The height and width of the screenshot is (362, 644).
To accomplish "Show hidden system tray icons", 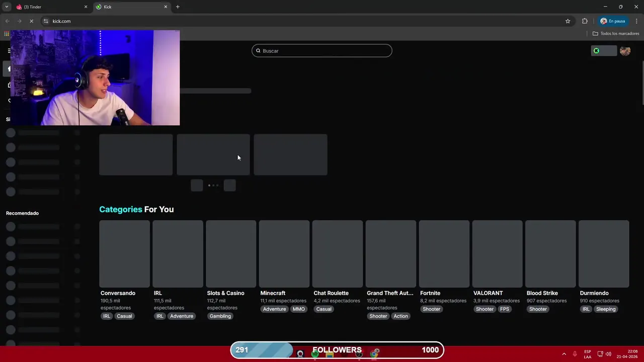I will click(x=563, y=354).
